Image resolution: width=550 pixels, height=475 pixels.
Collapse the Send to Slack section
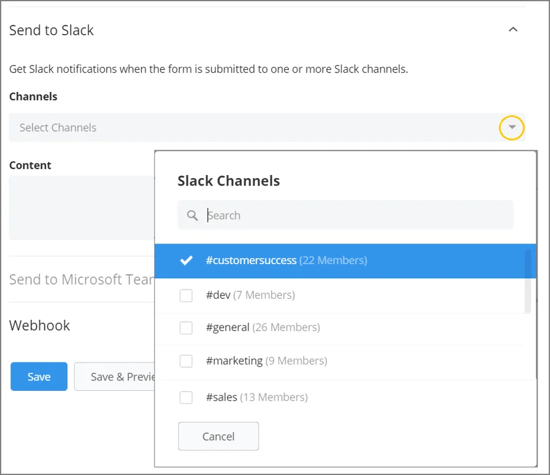tap(513, 29)
